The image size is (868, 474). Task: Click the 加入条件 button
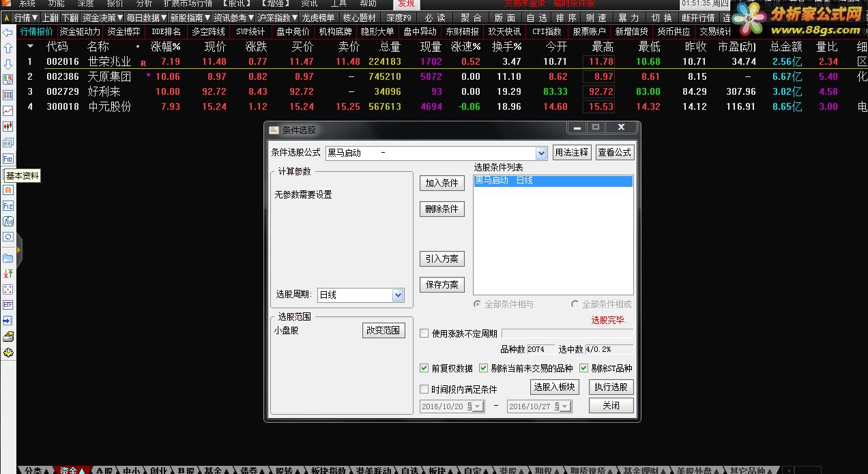[x=442, y=183]
